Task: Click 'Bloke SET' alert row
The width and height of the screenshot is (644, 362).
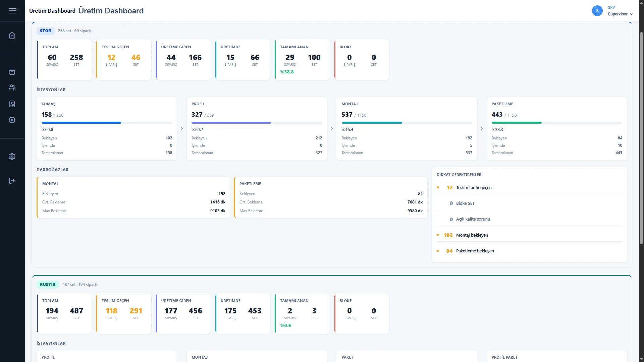Action: tap(529, 203)
